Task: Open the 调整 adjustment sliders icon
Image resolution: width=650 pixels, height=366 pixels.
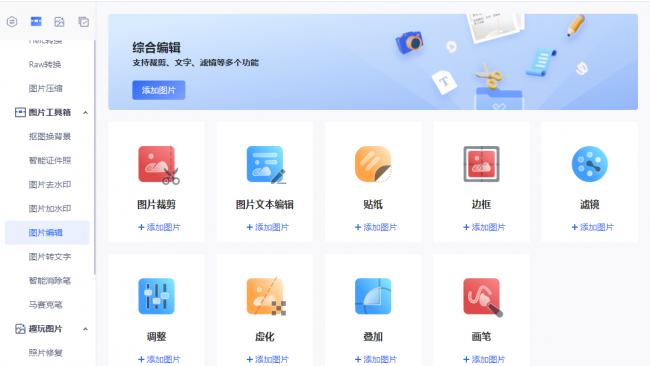Action: [156, 296]
